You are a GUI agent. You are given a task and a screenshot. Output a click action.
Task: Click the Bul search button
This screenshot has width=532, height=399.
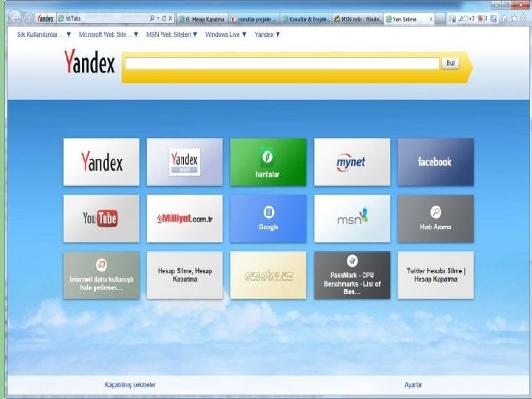[x=450, y=63]
